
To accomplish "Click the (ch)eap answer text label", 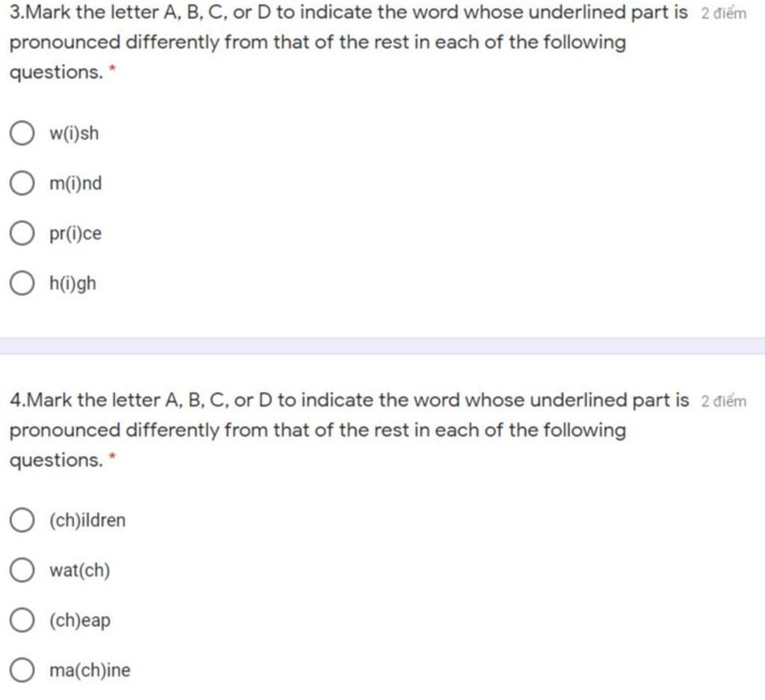I will point(80,621).
